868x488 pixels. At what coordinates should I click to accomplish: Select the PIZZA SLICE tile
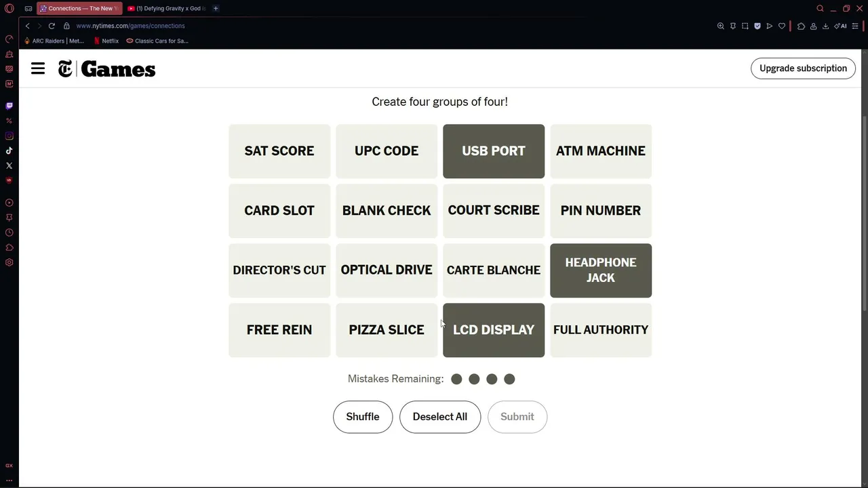pyautogui.click(x=387, y=330)
